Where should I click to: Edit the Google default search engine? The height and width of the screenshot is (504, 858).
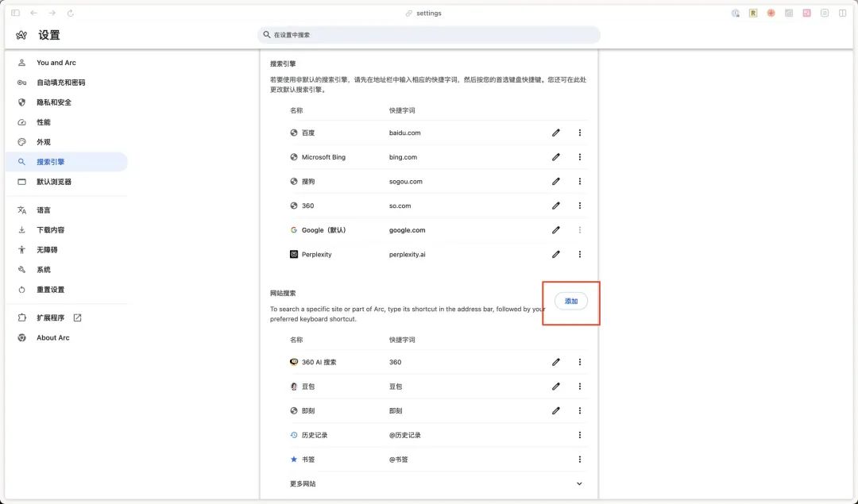pyautogui.click(x=556, y=230)
